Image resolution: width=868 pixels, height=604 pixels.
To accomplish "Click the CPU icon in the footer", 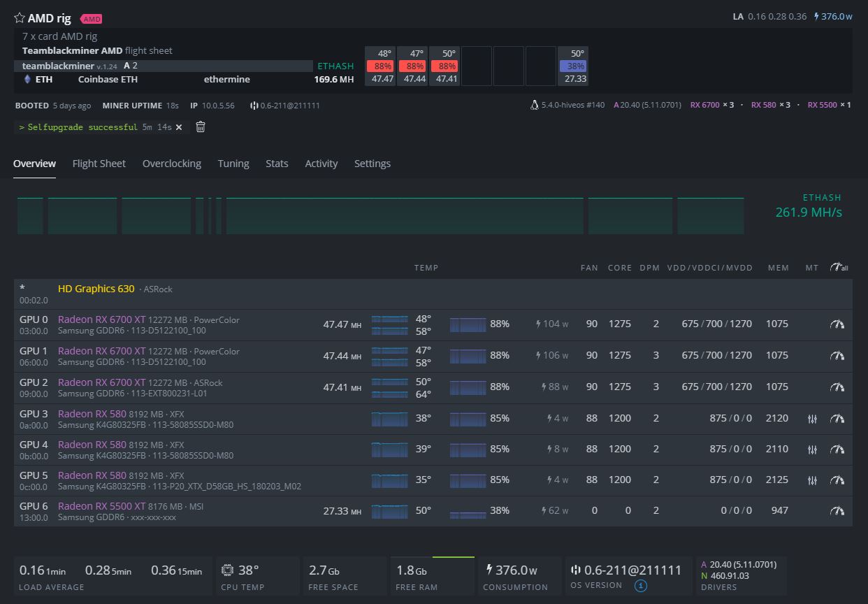I will tap(228, 570).
